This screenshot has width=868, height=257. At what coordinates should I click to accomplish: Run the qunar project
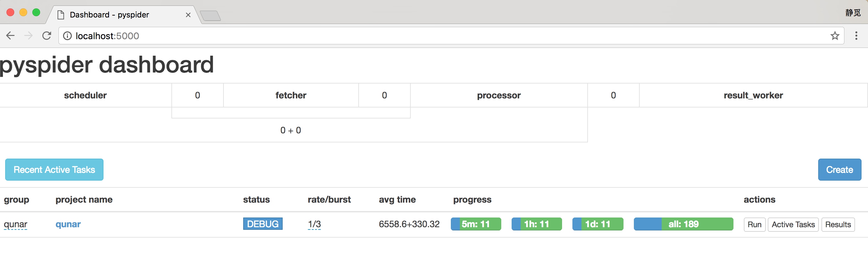pyautogui.click(x=754, y=225)
